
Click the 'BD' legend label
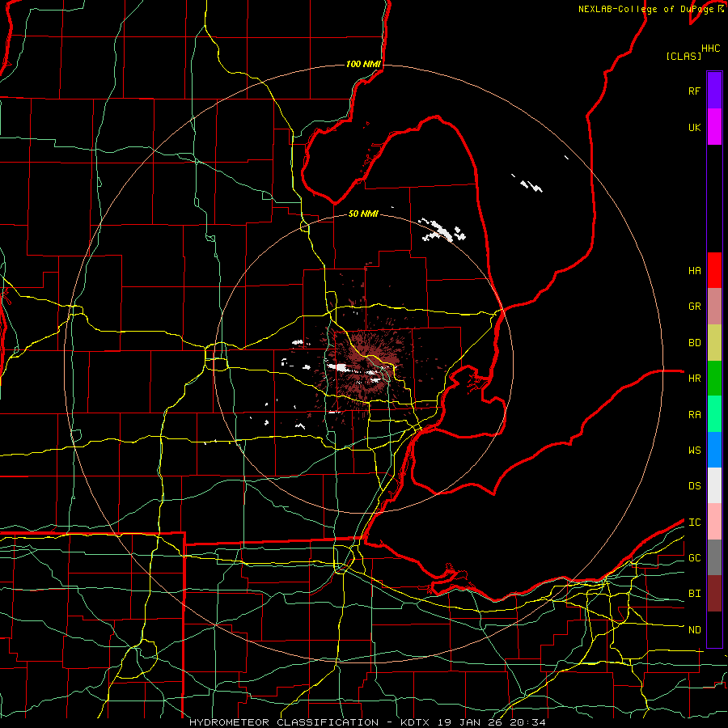(694, 343)
